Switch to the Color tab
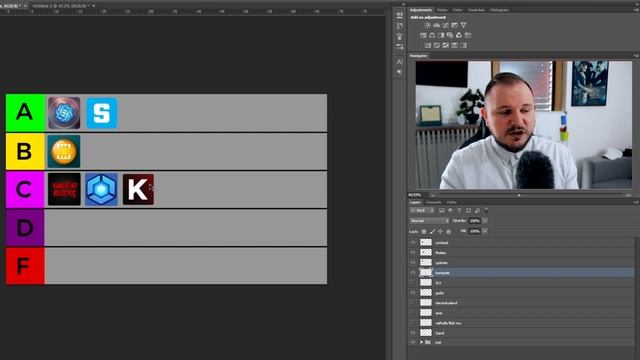Screen dimensions: 640x360 458,10
